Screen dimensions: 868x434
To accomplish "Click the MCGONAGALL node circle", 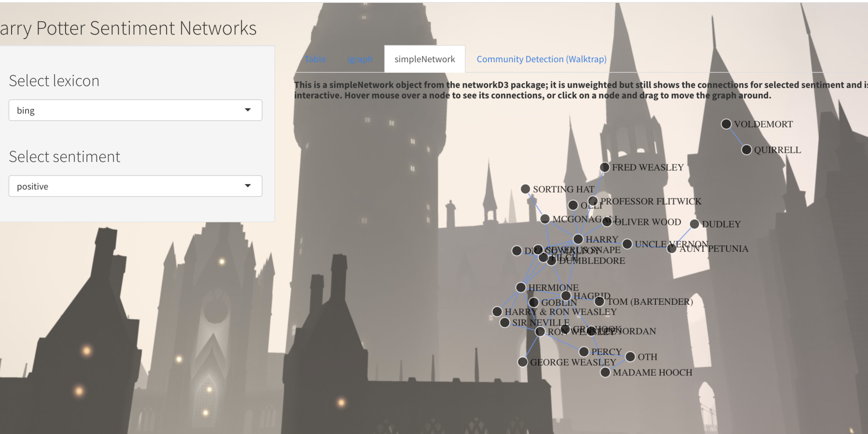I will 545,219.
